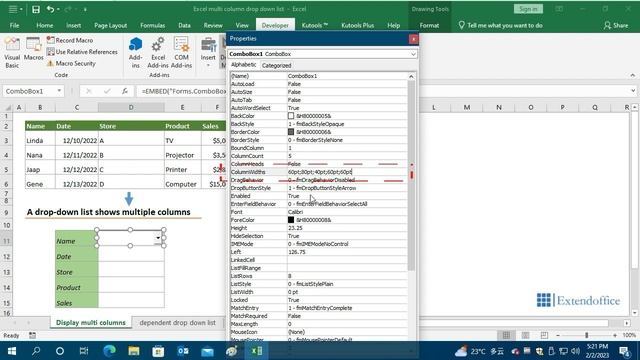Screen dimensions: 640x360
Task: Click Record Macro
Action: (70, 40)
